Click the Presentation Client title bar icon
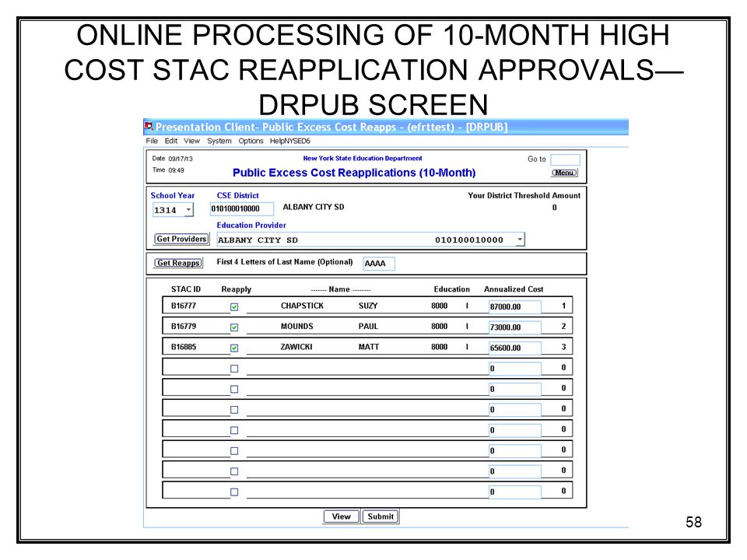 tap(149, 126)
